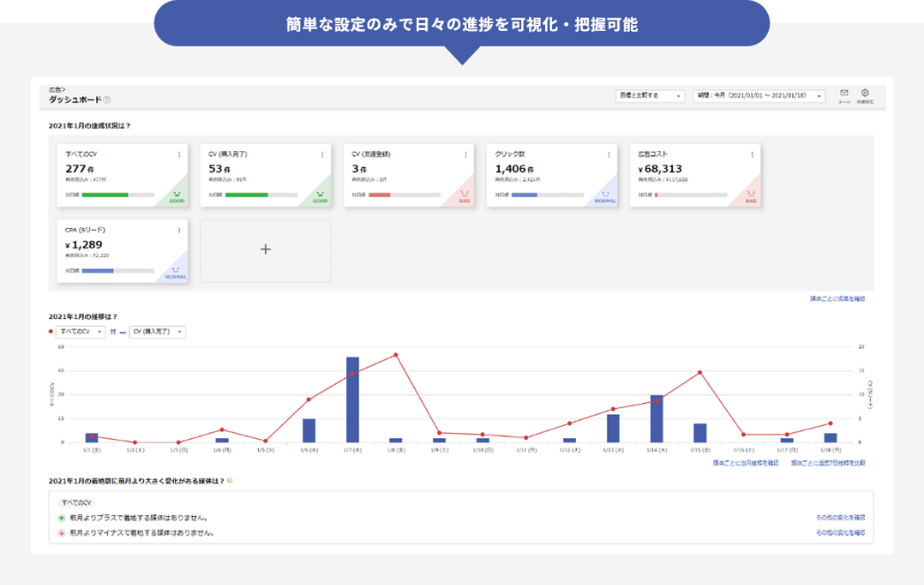
Task: Click the BAD face icon on CV (友達登録) card
Action: pyautogui.click(x=465, y=194)
